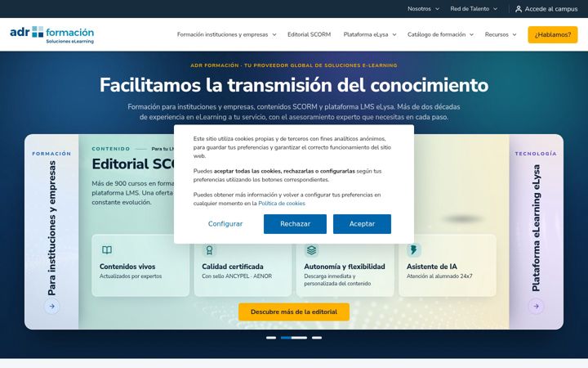Click the adr formación logo
588x368 pixels.
coord(51,34)
